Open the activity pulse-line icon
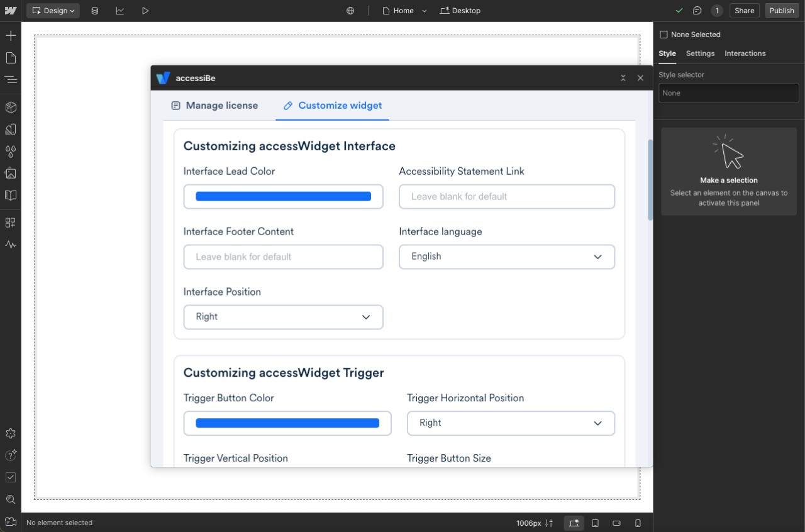The width and height of the screenshot is (805, 532). pos(11,245)
